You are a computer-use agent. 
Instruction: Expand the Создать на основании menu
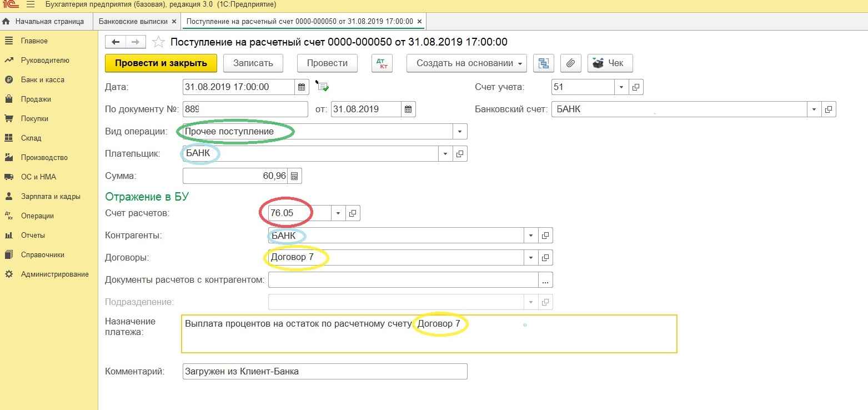(466, 63)
